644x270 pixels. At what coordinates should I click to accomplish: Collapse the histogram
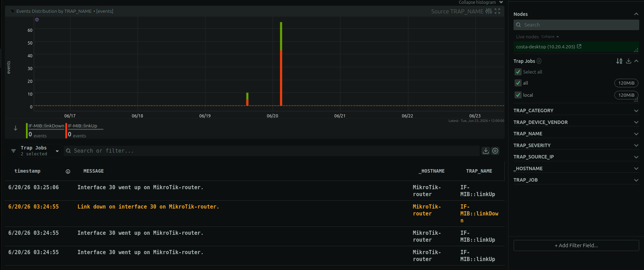click(481, 2)
